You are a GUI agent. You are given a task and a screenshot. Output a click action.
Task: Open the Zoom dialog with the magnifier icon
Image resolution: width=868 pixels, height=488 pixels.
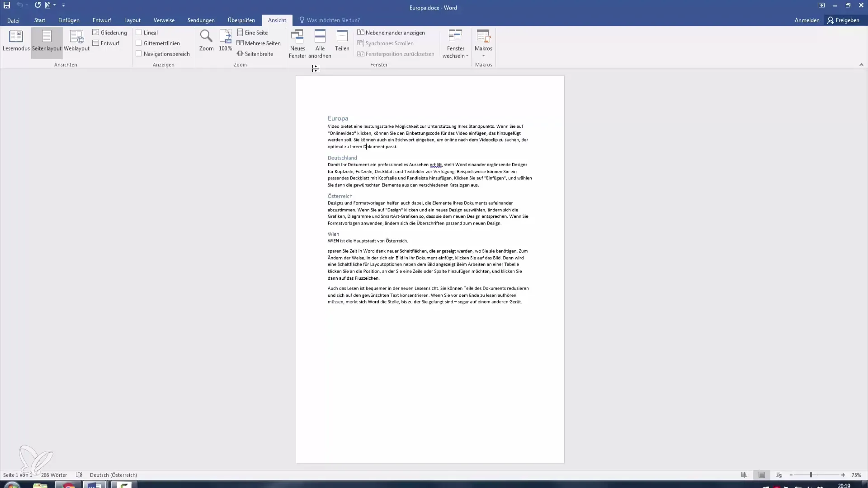[x=206, y=41]
